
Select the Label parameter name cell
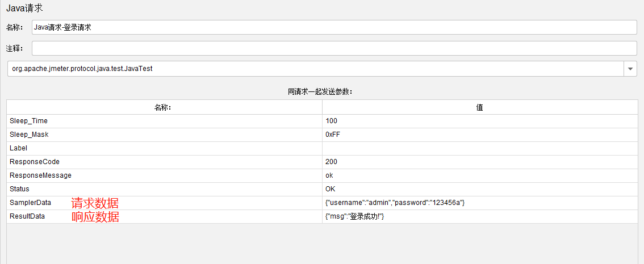164,148
